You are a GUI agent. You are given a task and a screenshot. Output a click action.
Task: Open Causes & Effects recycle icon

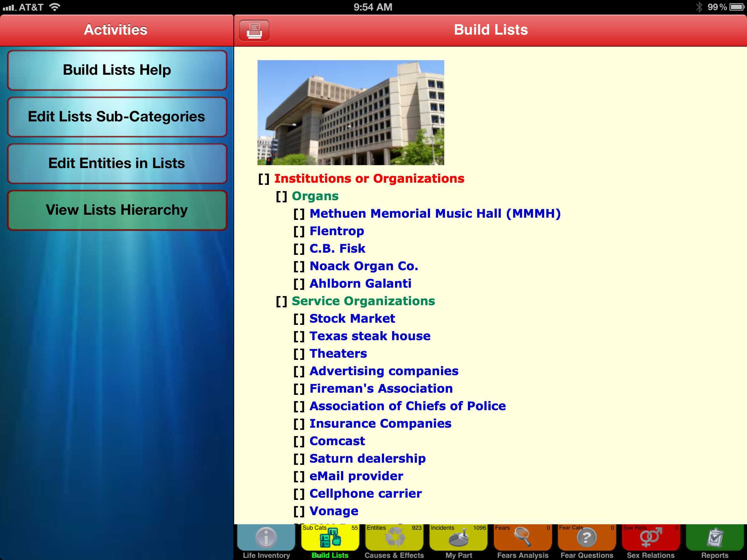click(x=395, y=537)
